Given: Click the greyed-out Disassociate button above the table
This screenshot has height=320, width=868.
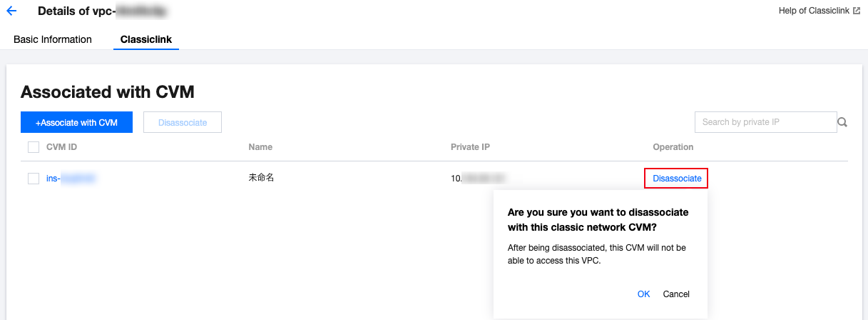Looking at the screenshot, I should (183, 122).
